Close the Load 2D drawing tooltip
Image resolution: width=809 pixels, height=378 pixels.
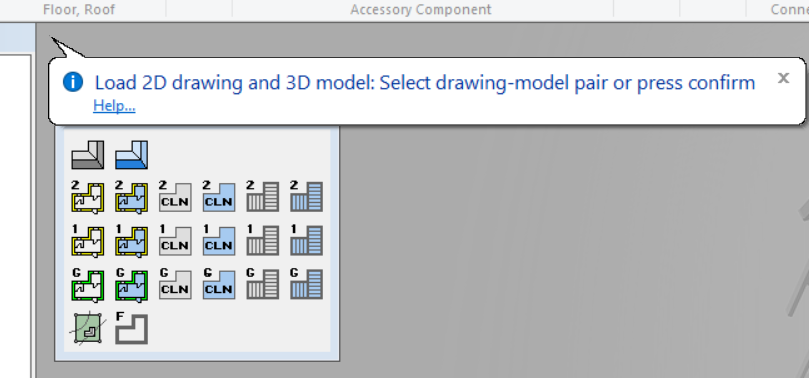tap(783, 78)
